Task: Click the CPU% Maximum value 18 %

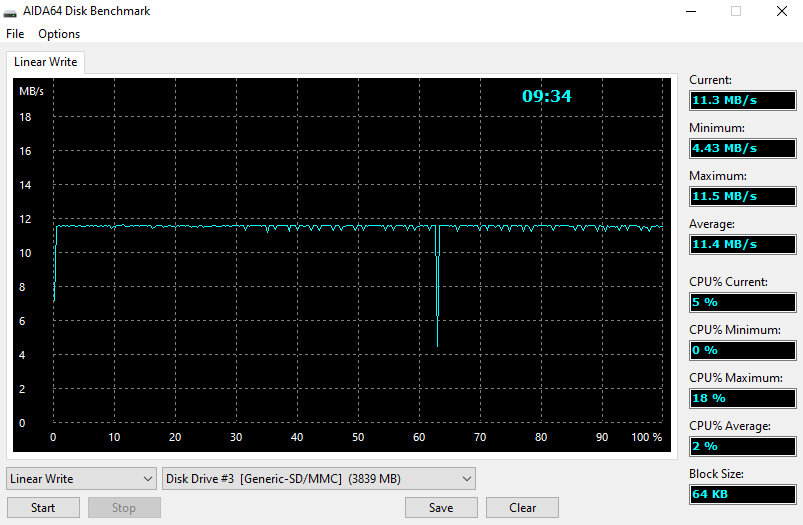Action: click(743, 398)
